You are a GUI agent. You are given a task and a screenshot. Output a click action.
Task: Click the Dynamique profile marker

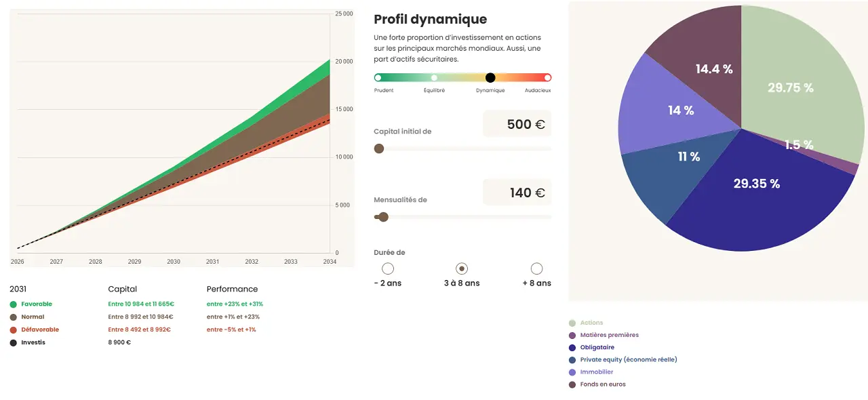point(490,77)
